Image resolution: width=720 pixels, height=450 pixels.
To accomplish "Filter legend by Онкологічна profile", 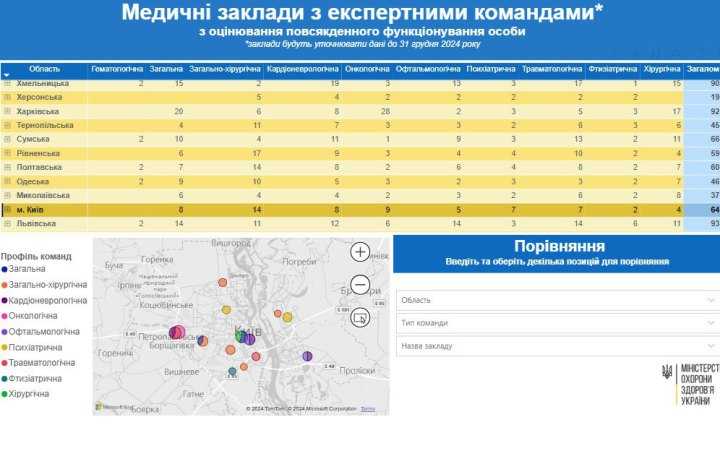I will [x=29, y=316].
